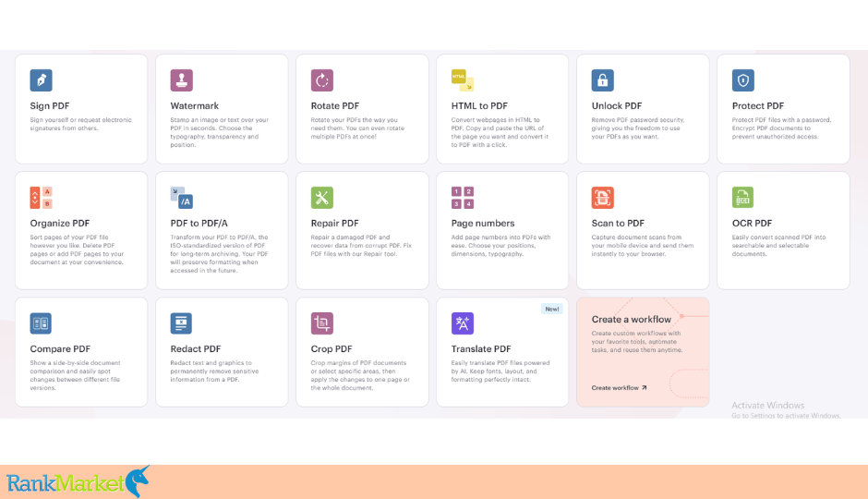Viewport: 868px width, 499px height.
Task: Click Crop PDF title text
Action: (332, 349)
